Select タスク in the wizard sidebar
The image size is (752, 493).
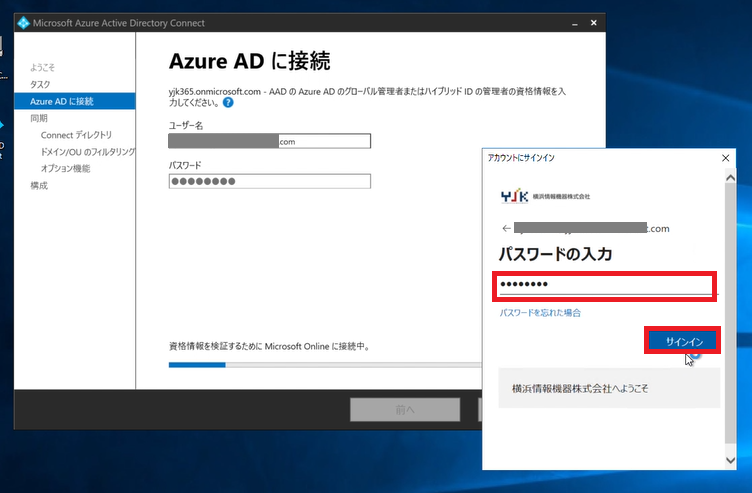40,84
